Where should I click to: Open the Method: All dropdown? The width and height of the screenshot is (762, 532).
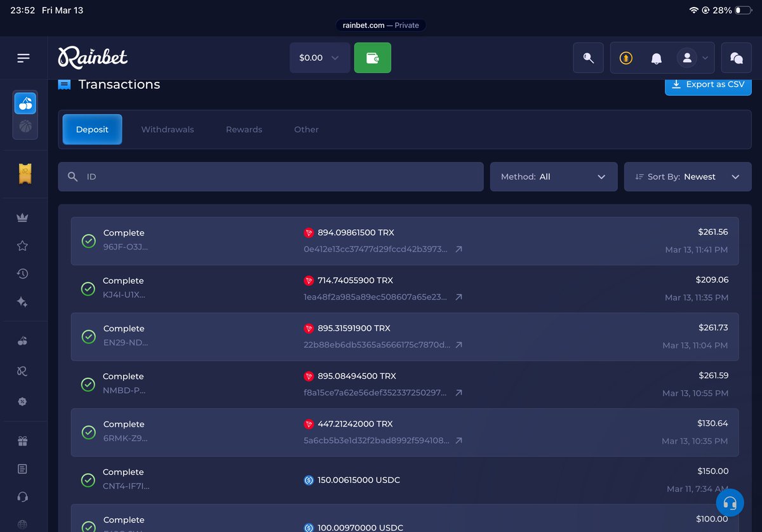pos(554,176)
